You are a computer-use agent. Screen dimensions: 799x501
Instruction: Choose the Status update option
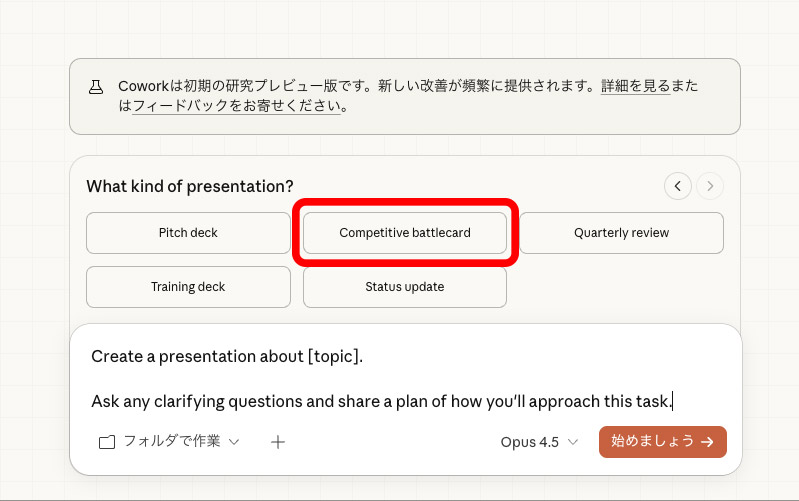coord(405,287)
